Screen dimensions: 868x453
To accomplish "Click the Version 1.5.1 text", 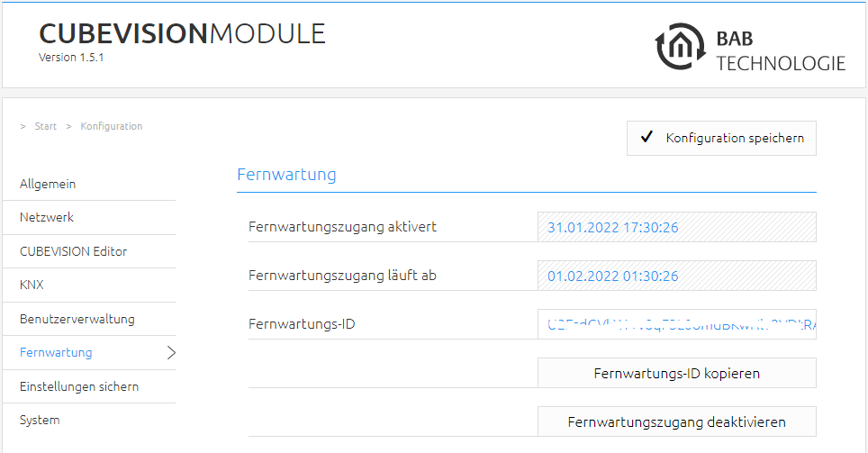I will (71, 58).
